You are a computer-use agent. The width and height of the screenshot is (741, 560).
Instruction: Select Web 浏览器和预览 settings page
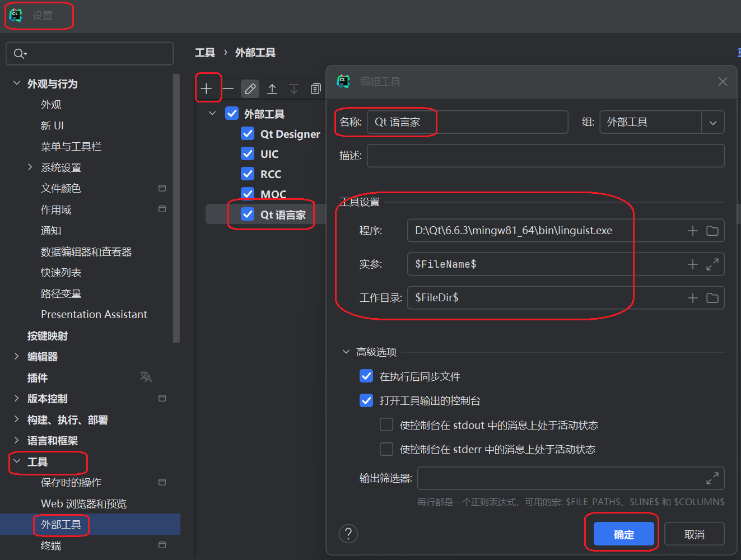click(84, 503)
